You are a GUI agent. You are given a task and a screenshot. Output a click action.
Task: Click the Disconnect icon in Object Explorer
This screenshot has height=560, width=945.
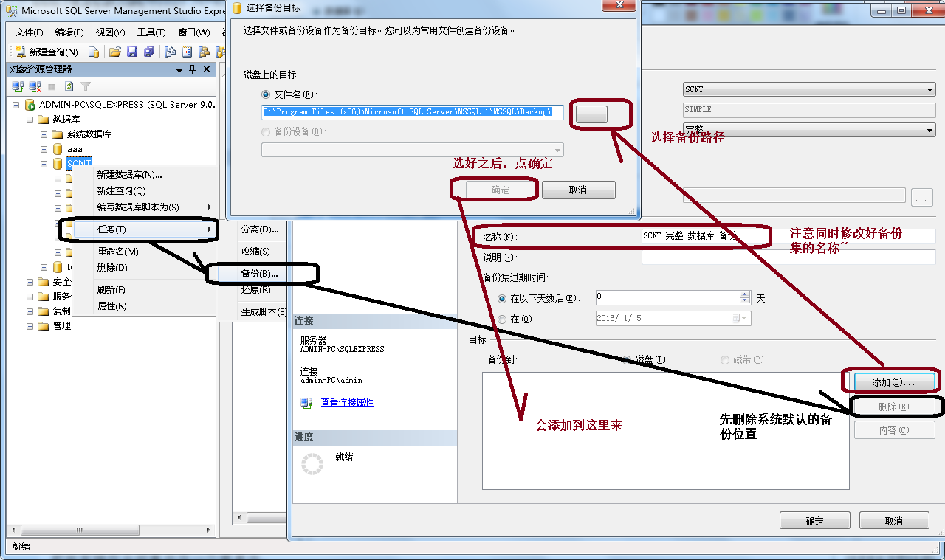pos(35,87)
